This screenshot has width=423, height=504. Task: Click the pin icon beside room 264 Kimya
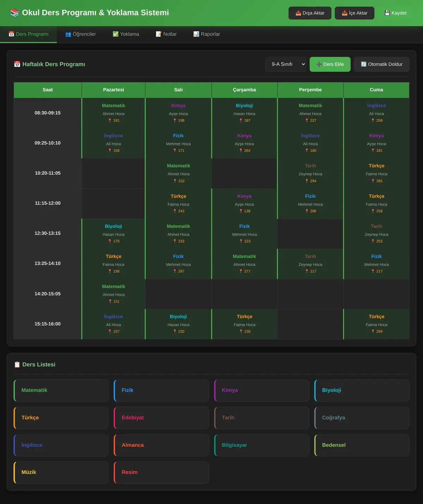click(241, 151)
